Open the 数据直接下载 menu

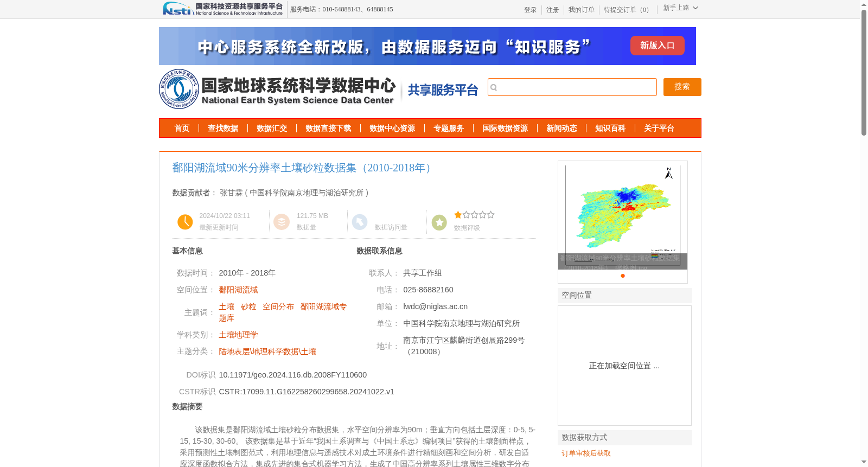pyautogui.click(x=328, y=129)
